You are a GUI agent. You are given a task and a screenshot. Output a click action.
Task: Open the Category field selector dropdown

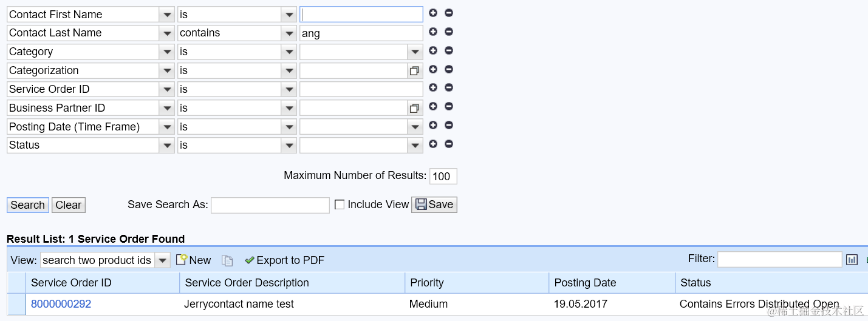(x=167, y=52)
